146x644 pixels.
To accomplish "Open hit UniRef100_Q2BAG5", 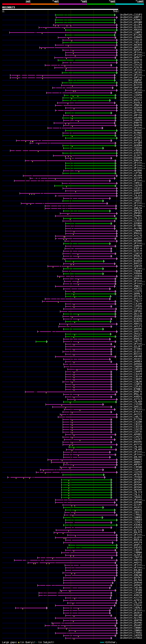I will click(x=131, y=37).
